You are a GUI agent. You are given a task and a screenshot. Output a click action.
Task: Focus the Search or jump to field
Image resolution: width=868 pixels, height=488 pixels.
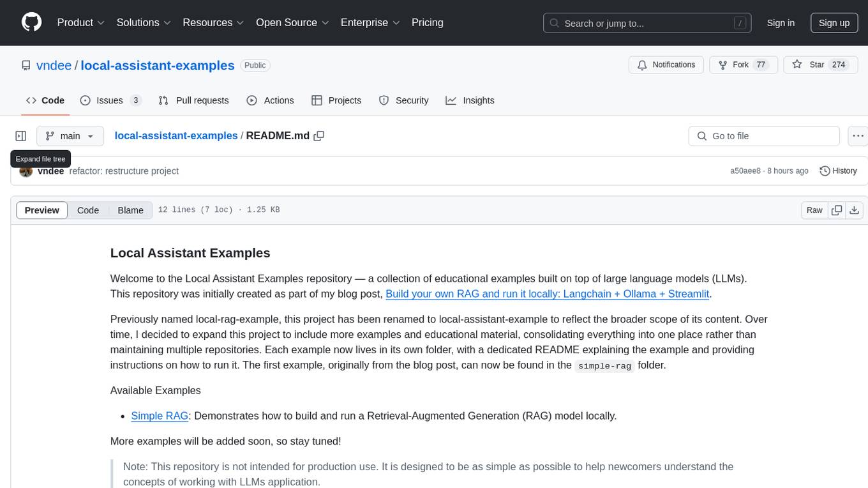click(x=648, y=23)
